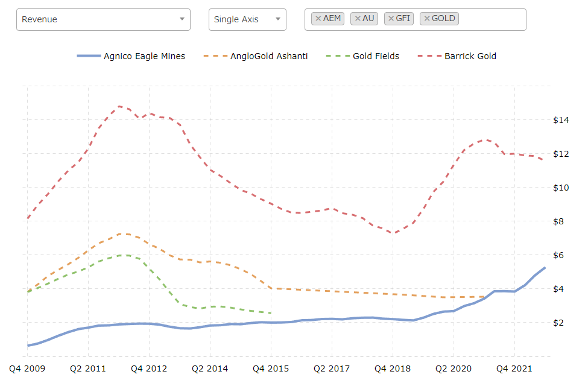Click the $14 y-axis label
This screenshot has width=588, height=392.
(x=561, y=120)
